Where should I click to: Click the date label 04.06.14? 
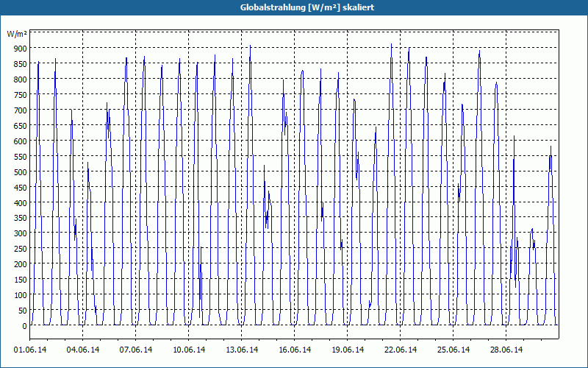[x=83, y=350]
